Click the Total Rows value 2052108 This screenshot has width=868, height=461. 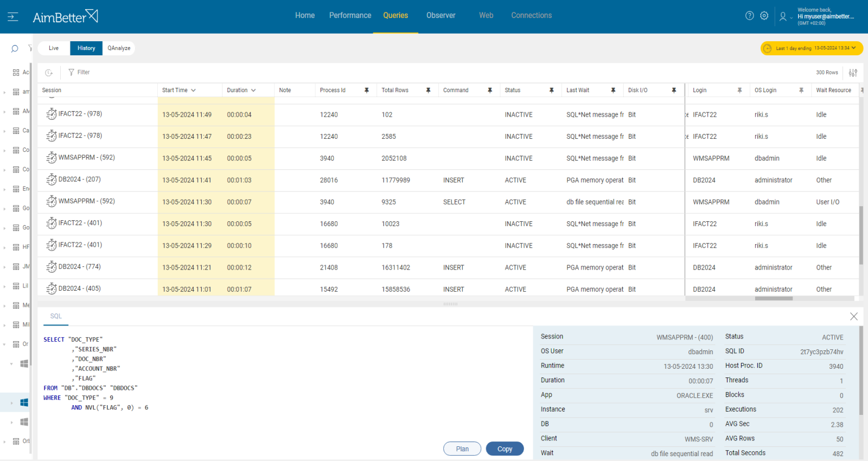[x=394, y=158]
